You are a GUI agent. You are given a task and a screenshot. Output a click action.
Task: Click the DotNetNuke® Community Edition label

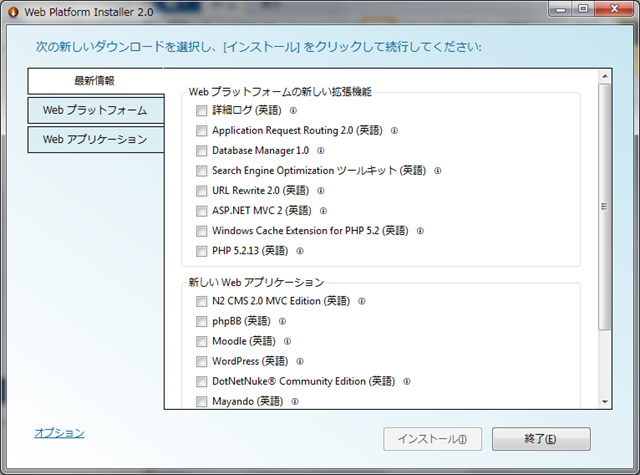[303, 382]
